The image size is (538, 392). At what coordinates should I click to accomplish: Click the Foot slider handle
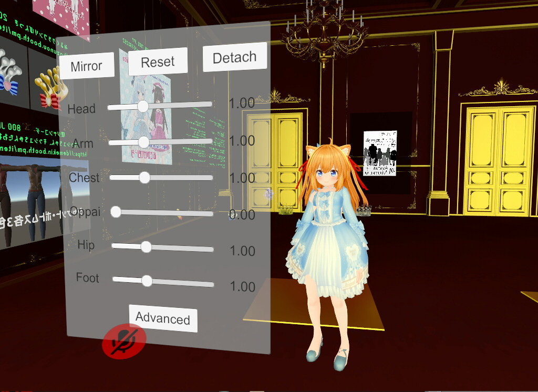click(148, 282)
